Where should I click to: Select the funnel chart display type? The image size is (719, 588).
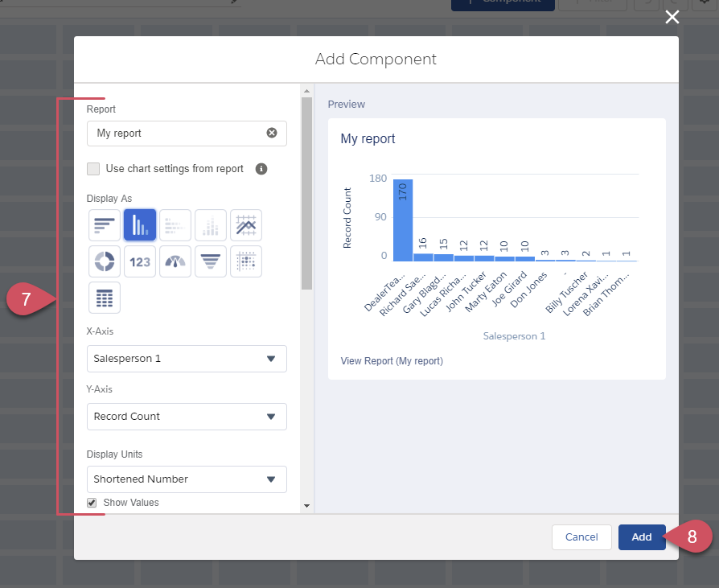pos(211,261)
